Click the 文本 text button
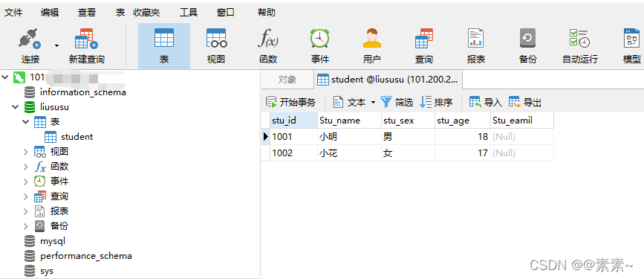The image size is (644, 279). (350, 102)
